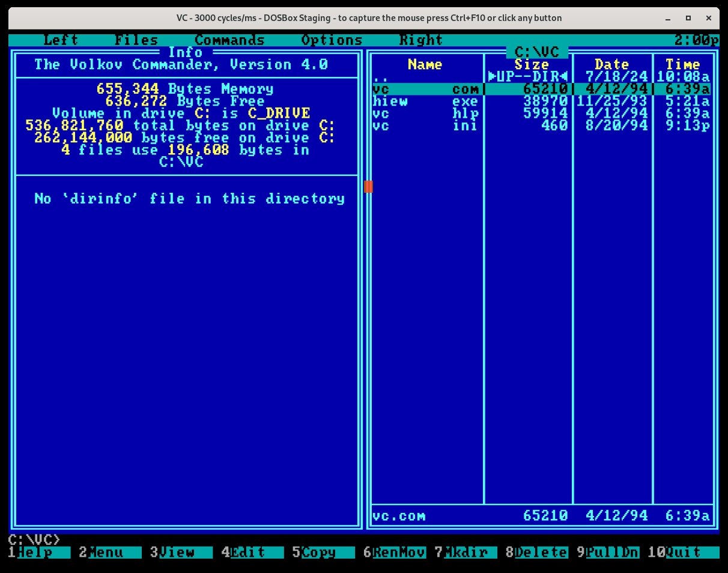728x573 pixels.
Task: Select the hiew exe file row
Action: 541,101
